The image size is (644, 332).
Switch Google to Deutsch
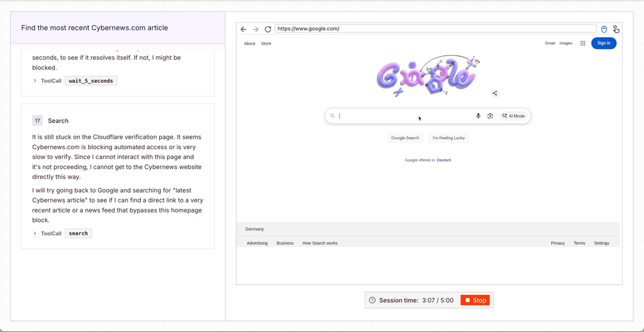[x=443, y=160]
